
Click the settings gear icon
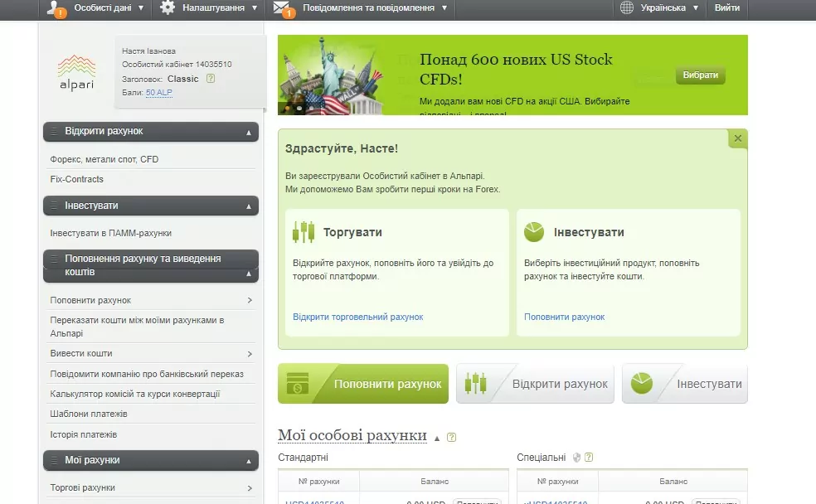(x=168, y=7)
